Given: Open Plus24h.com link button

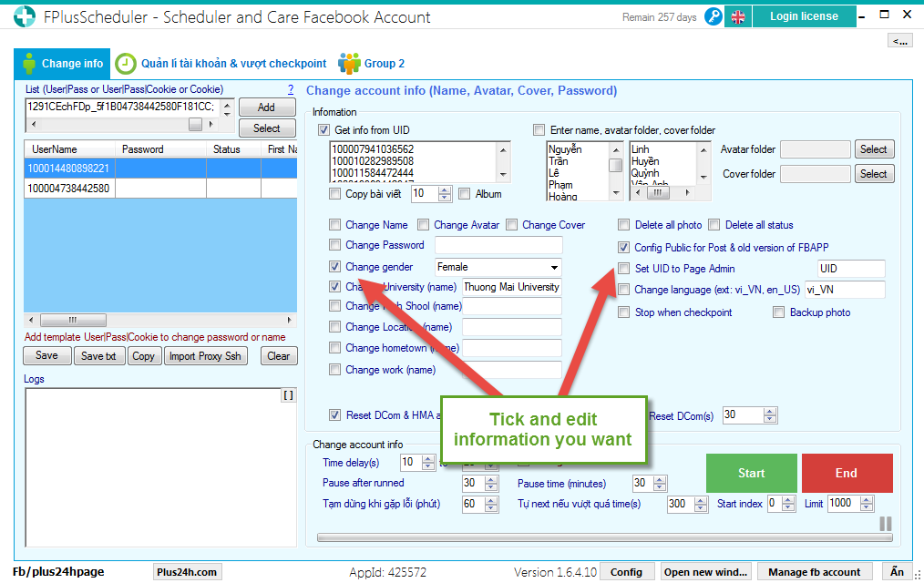Looking at the screenshot, I should (187, 572).
